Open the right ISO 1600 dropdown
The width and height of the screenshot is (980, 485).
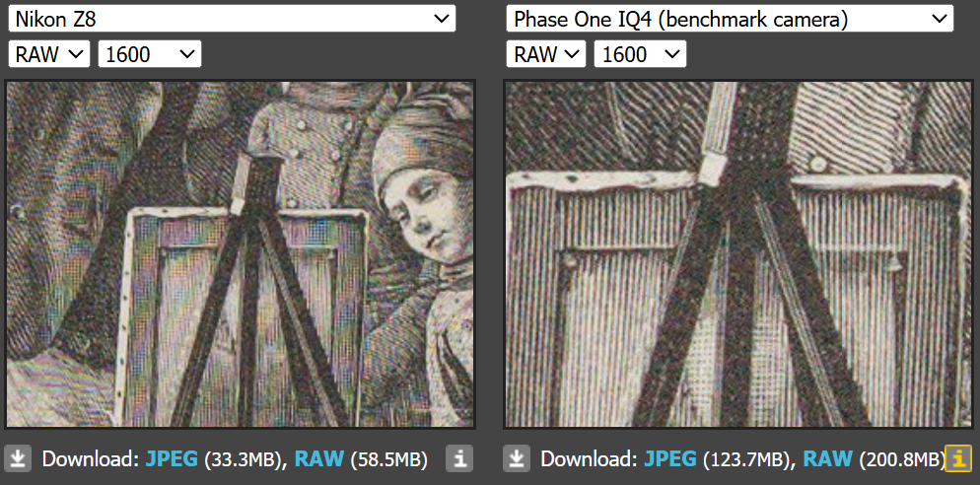point(640,54)
